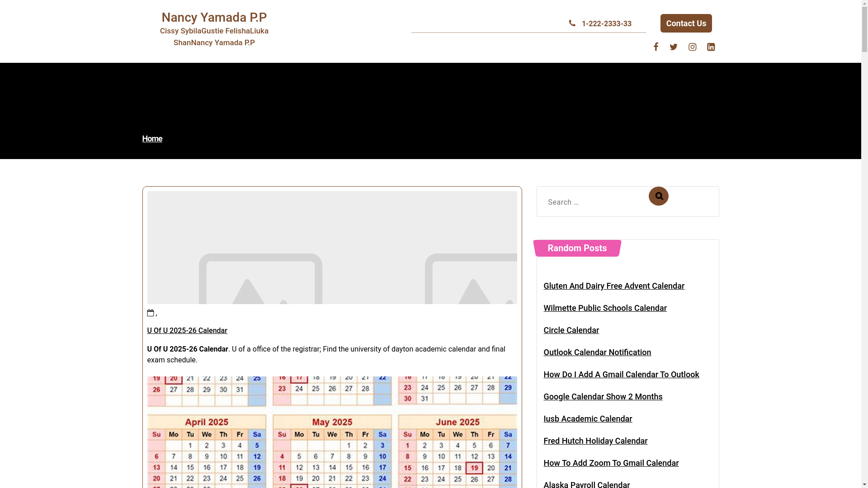Screen dimensions: 868x488
Task: Click the 1-222-2333-33 phone number
Action: (607, 23)
